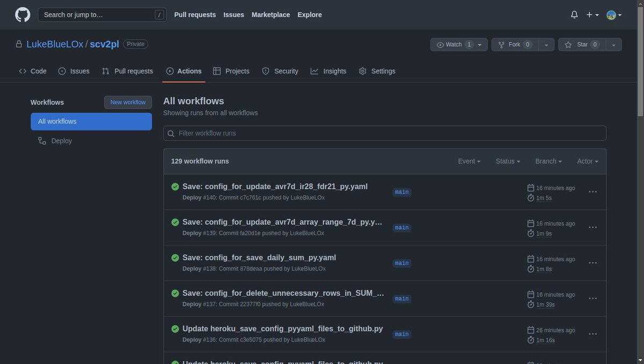This screenshot has height=364, width=644.
Task: Switch to the repository Pull requests tab
Action: pos(127,71)
